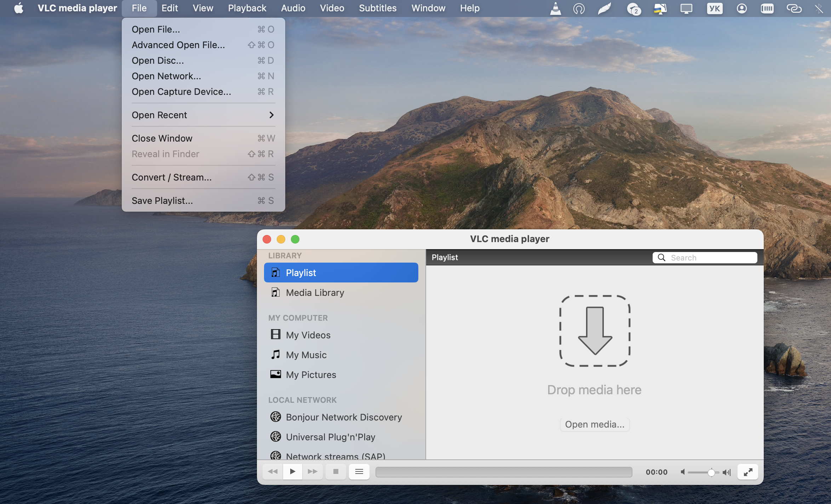Click the play button to start playback

click(x=292, y=471)
